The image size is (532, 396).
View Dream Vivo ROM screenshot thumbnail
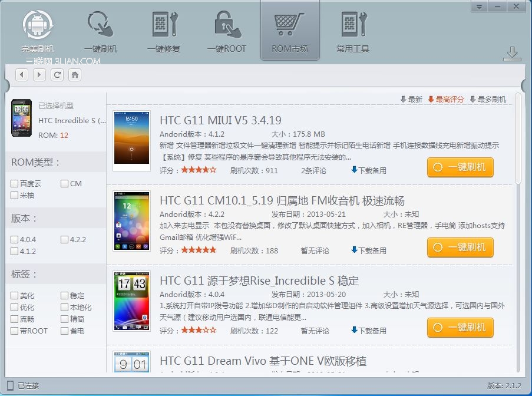131,362
